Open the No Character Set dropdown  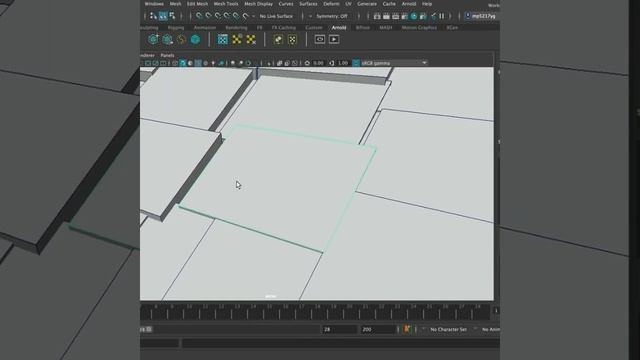click(448, 329)
